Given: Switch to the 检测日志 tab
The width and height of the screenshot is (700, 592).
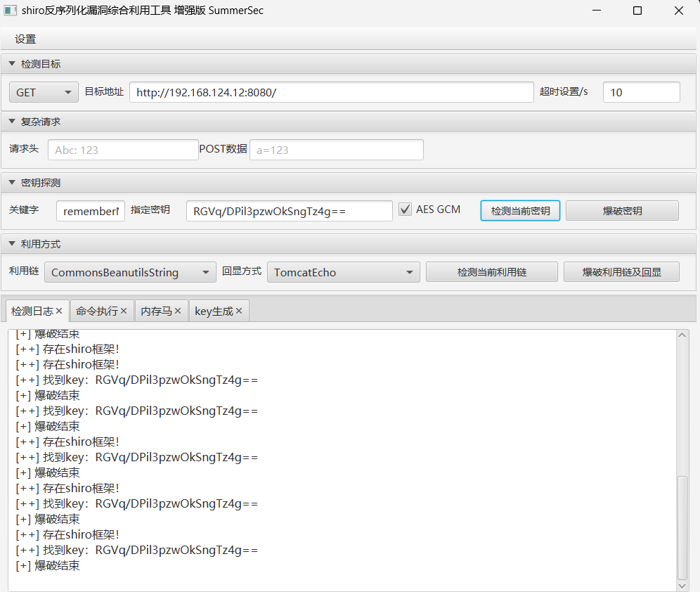Looking at the screenshot, I should coord(32,311).
